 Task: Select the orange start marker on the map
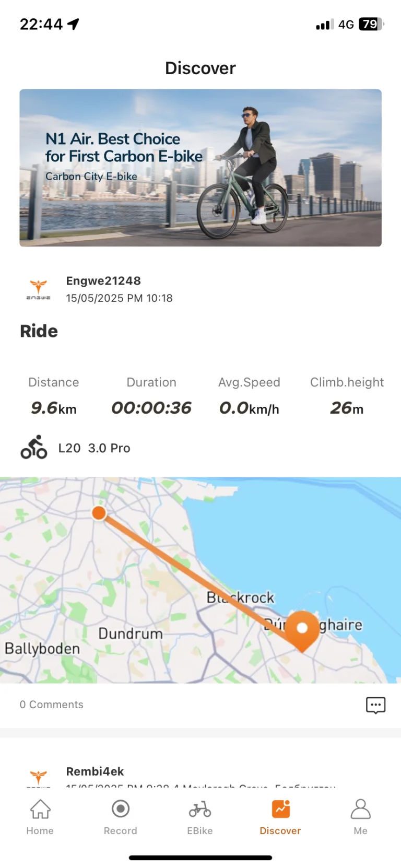click(x=99, y=513)
